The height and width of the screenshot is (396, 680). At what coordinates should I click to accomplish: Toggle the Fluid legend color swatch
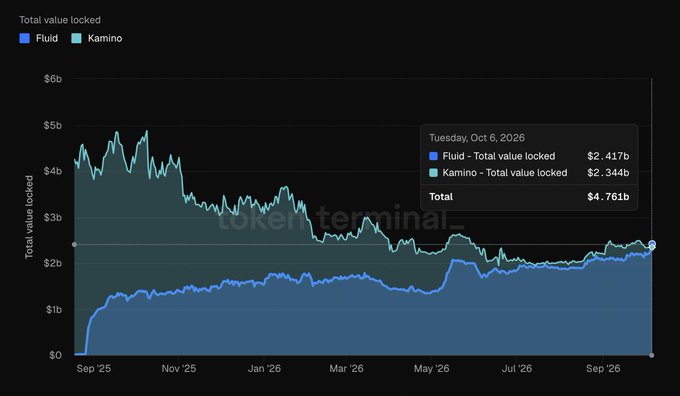25,38
